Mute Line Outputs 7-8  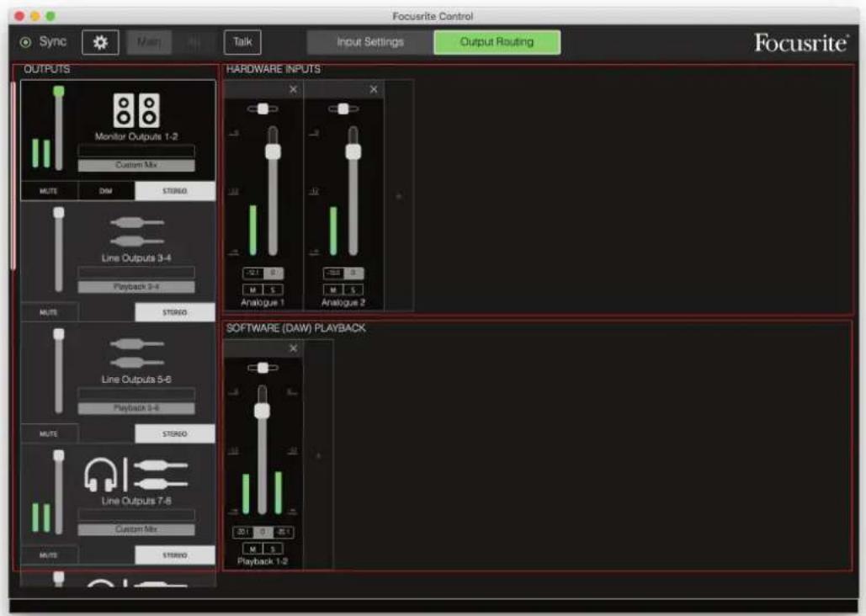pos(49,555)
